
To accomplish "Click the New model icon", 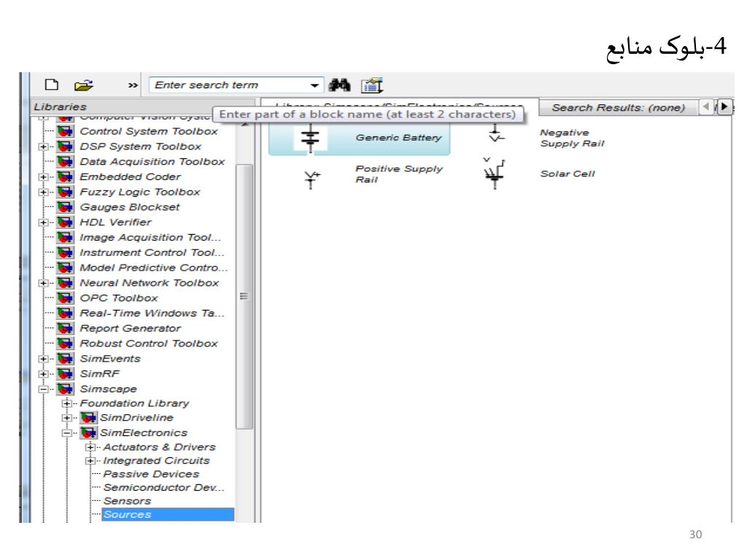I will 52,85.
